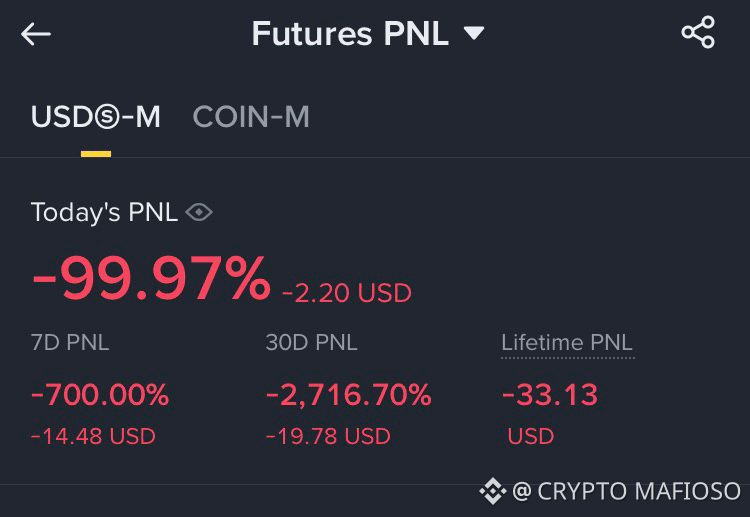
Task: Select the 7D PNL label
Action: click(x=70, y=342)
